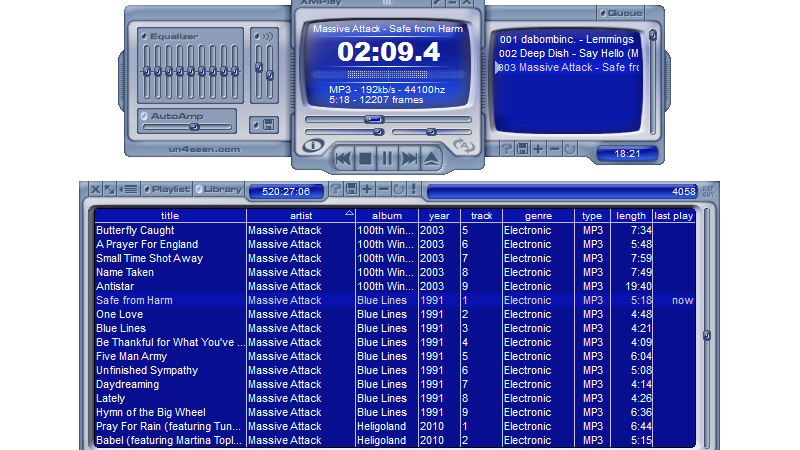The height and width of the screenshot is (450, 800).
Task: Sort library by genre column
Action: point(538,216)
